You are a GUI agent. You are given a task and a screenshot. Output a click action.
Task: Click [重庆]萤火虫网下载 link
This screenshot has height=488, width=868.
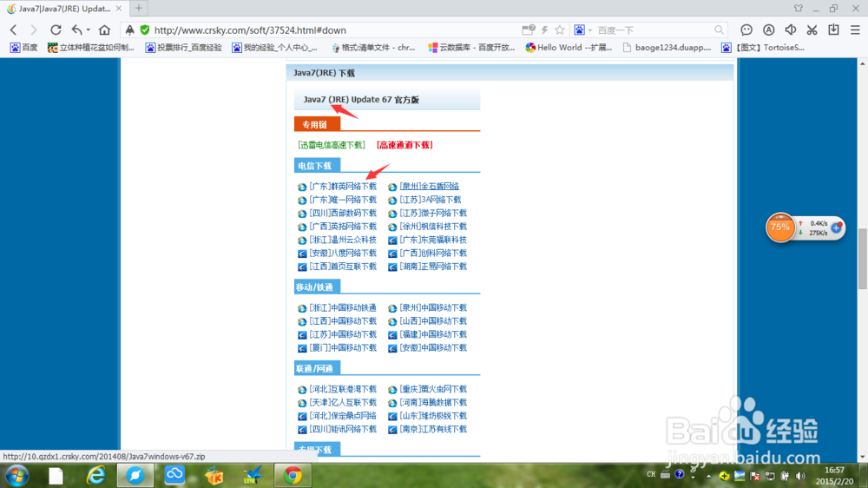coord(433,389)
